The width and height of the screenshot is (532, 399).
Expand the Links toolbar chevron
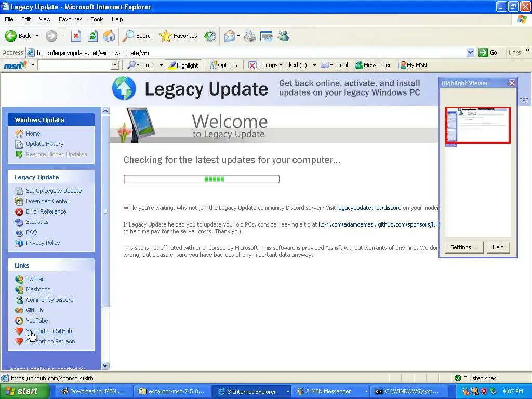tap(528, 50)
